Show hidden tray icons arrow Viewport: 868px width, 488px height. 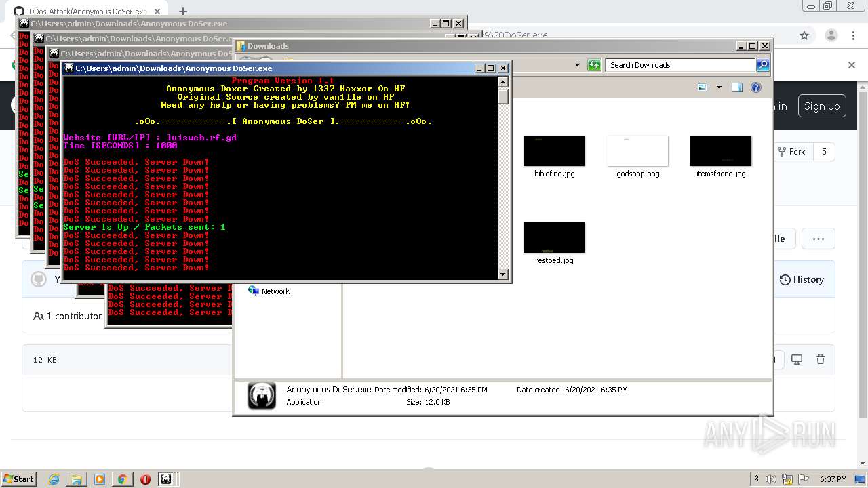757,479
